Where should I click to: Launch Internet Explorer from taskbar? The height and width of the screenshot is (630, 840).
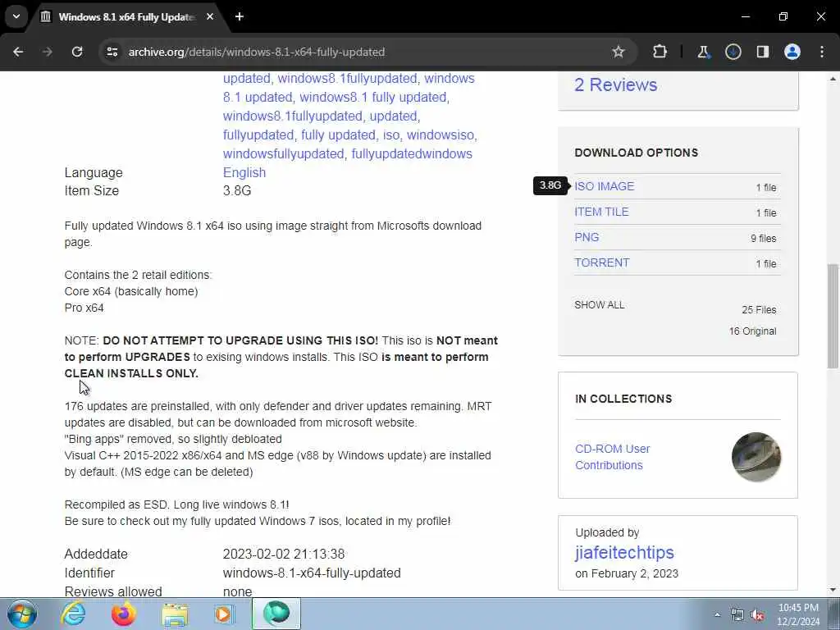(x=73, y=614)
